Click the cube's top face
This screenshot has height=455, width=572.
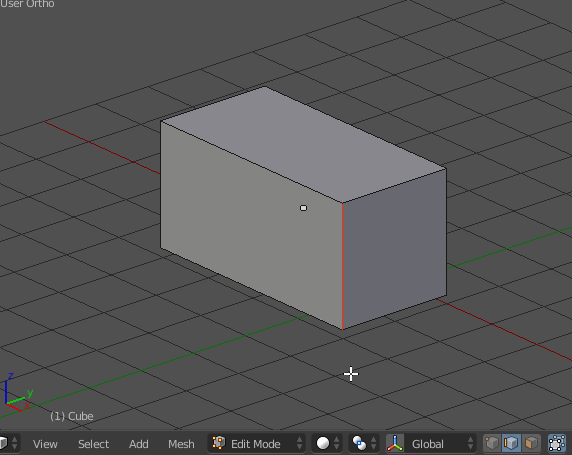pos(304,145)
